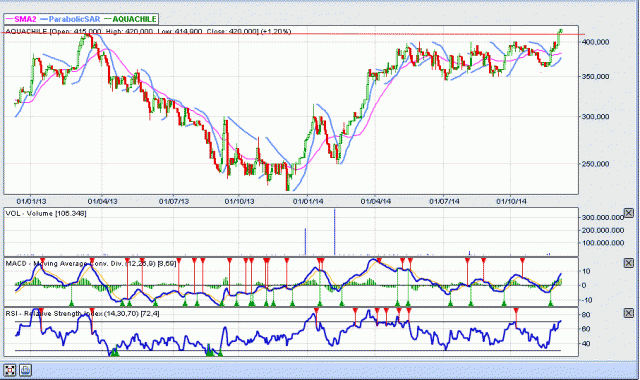Click the RSI Relative Strength Index title
This screenshot has height=380, width=640.
click(82, 313)
